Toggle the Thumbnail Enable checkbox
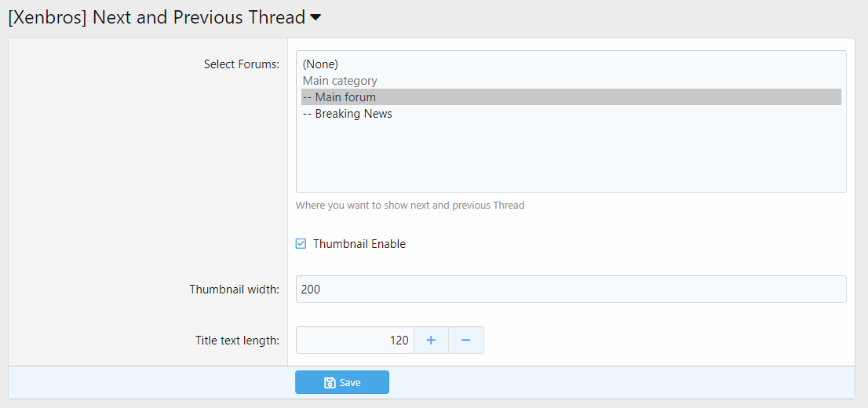 point(301,244)
